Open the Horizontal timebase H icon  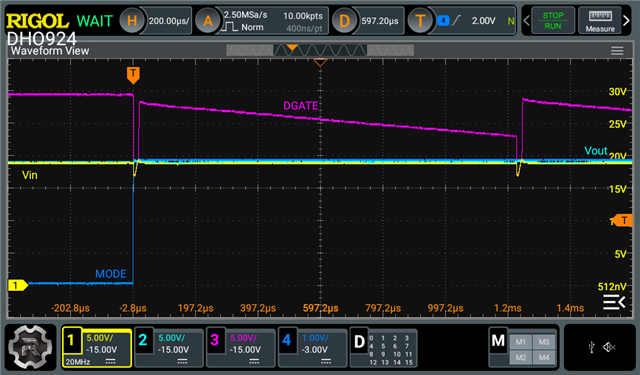tap(132, 20)
